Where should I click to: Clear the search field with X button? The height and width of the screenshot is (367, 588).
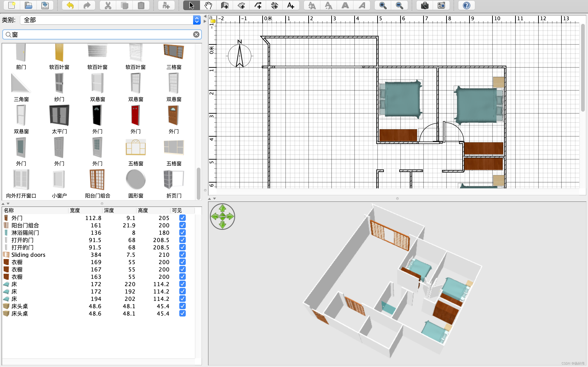point(196,34)
